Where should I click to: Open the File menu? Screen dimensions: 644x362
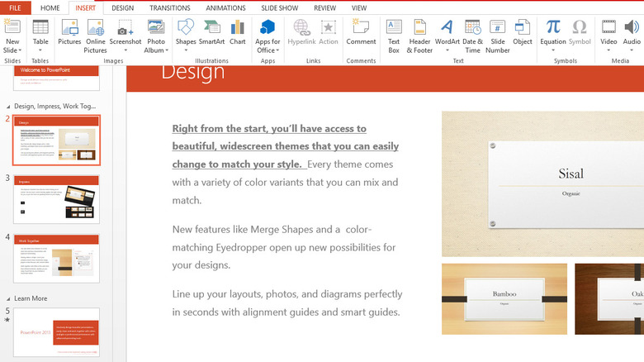(15, 7)
